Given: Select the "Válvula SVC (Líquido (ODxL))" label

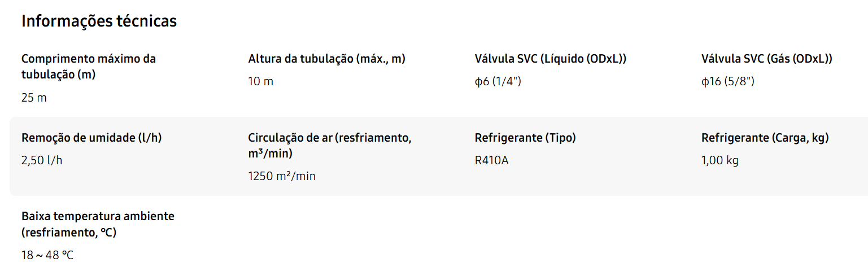Looking at the screenshot, I should tap(551, 59).
